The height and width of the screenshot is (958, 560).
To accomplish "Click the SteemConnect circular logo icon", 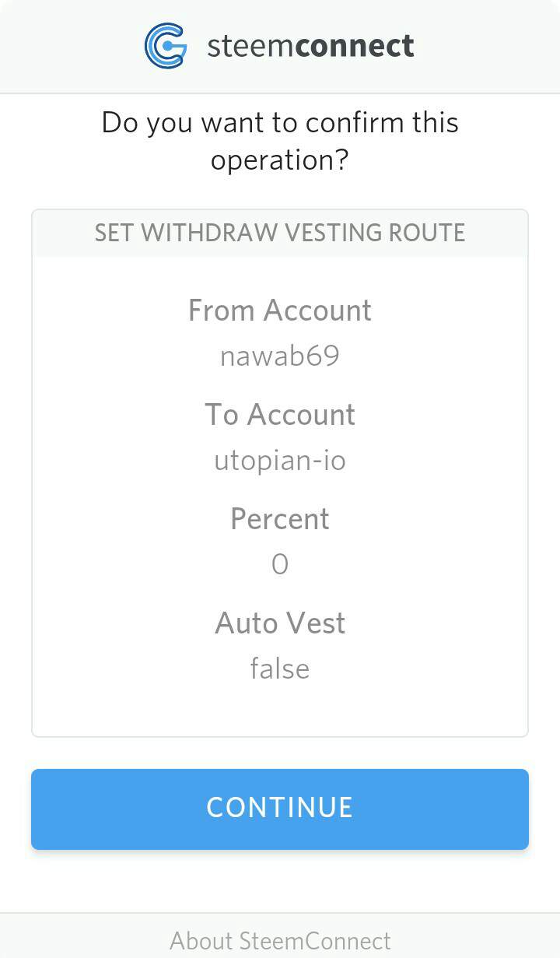I will coord(166,46).
